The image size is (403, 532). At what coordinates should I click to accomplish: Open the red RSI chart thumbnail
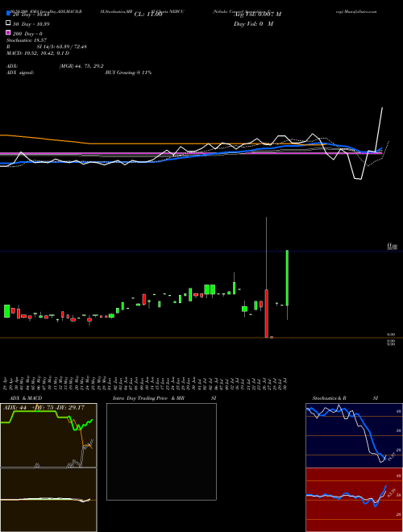pos(354,500)
